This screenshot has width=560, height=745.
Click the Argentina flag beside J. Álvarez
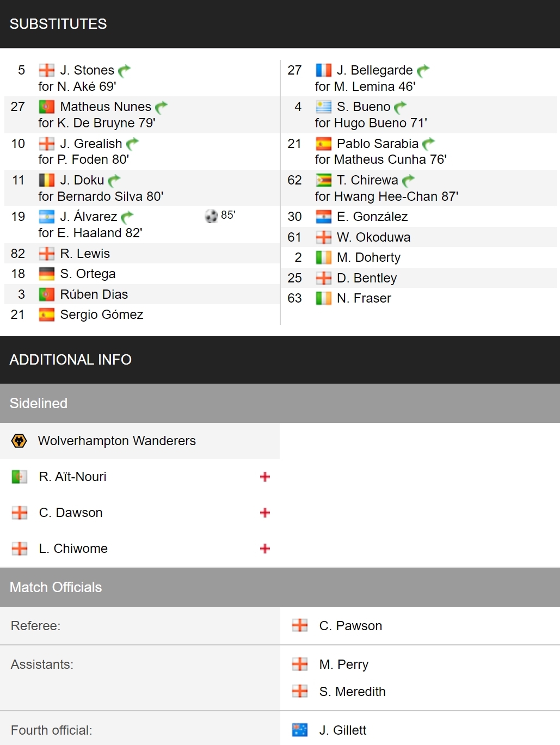(x=47, y=217)
